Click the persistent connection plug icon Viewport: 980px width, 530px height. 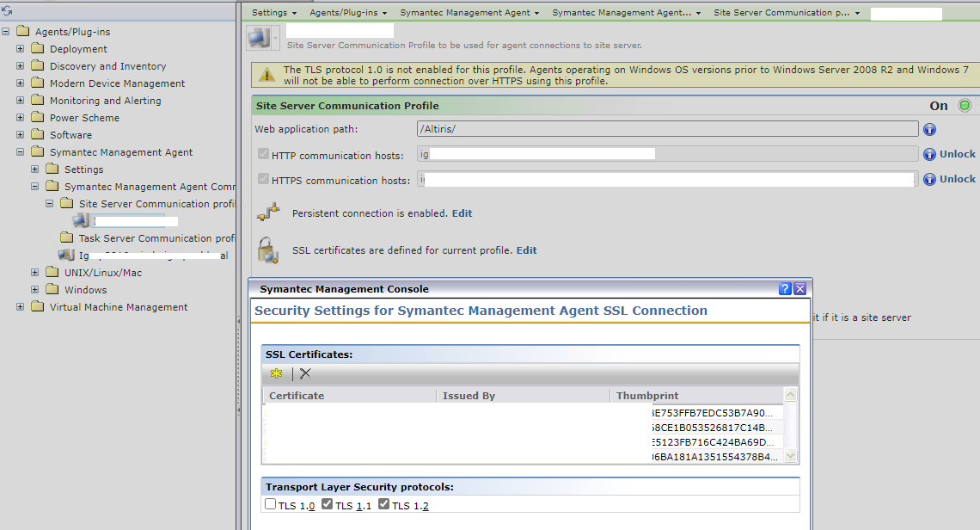click(268, 213)
